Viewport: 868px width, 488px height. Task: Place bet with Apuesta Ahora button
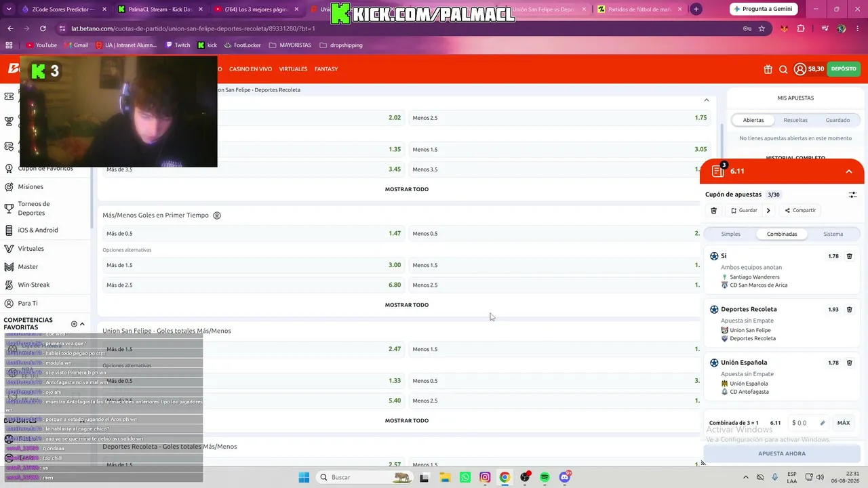click(782, 453)
